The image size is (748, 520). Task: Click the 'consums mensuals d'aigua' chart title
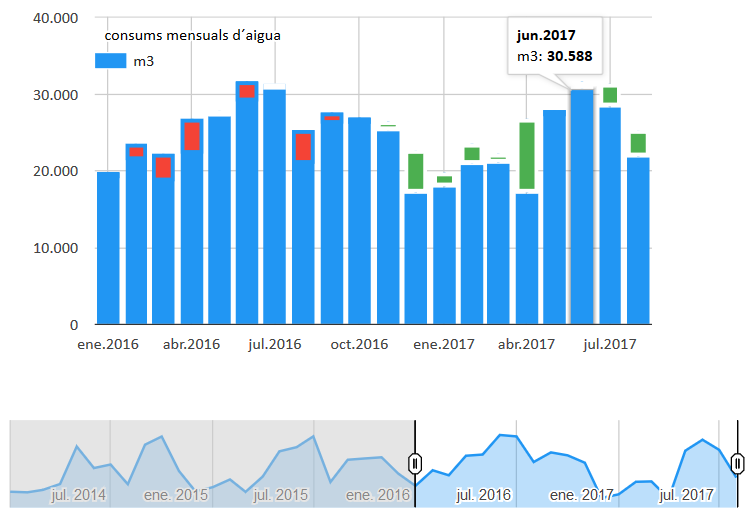[x=192, y=35]
